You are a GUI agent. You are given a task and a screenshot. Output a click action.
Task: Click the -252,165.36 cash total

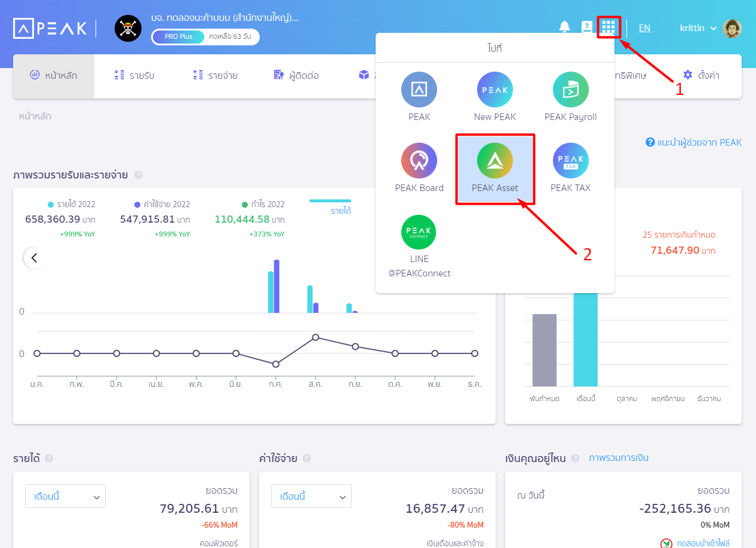click(675, 509)
